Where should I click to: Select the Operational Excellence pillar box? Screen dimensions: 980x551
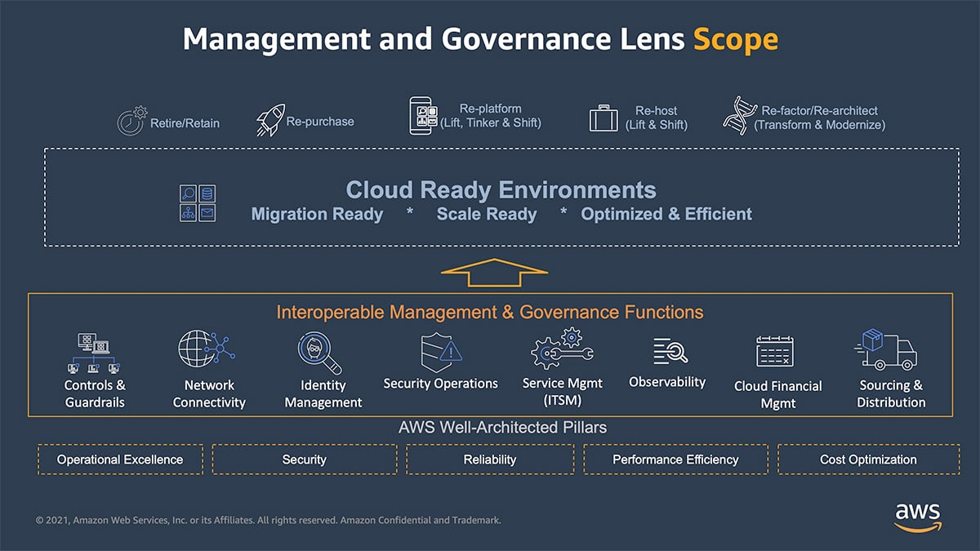click(120, 460)
